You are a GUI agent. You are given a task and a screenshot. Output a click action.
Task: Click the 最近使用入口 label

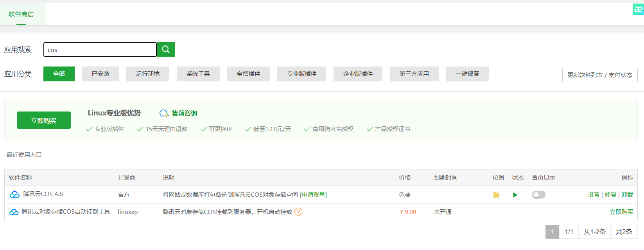[x=24, y=155]
